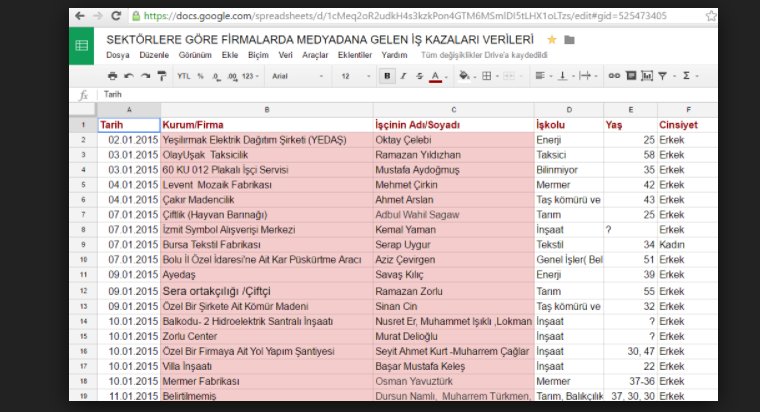Open the text color picker

point(438,76)
